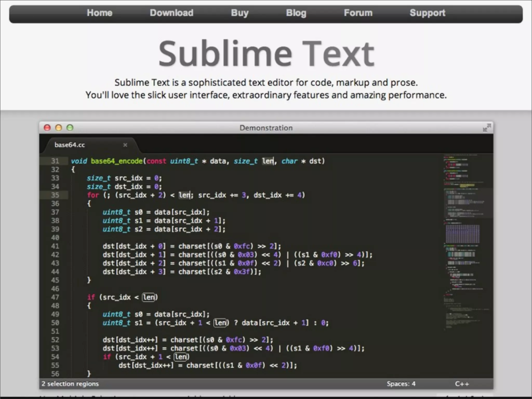Open the Home navigation link
Viewport: 532px width, 399px height.
(99, 13)
